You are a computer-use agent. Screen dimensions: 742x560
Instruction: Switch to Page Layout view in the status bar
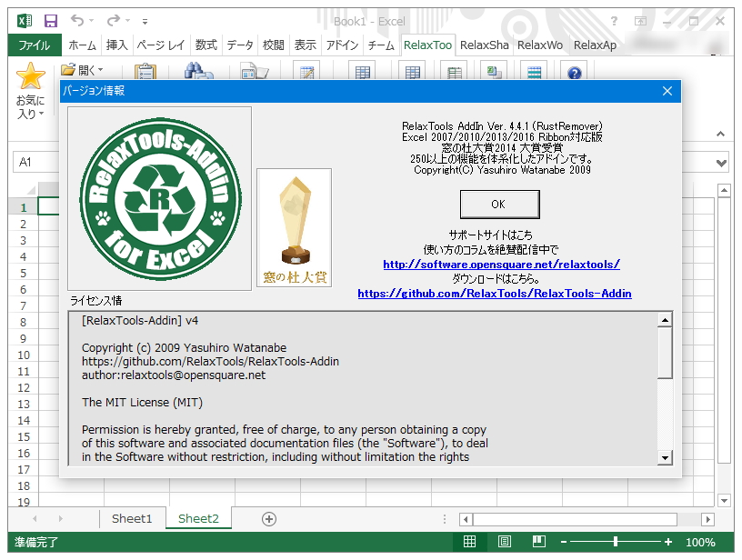[504, 541]
